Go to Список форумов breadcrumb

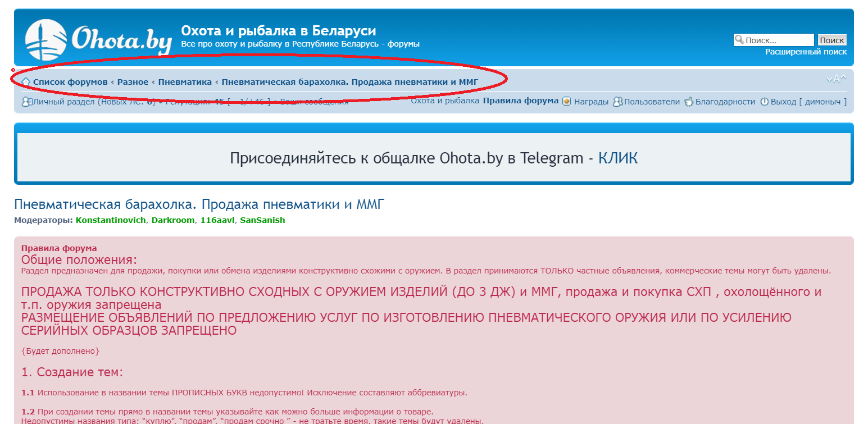coord(70,82)
